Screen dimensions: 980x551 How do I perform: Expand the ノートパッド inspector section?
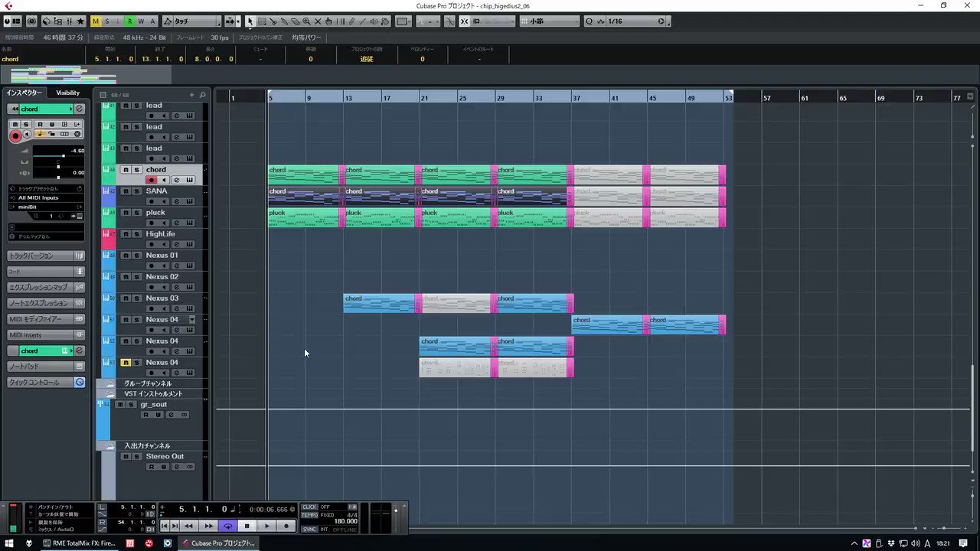pos(46,367)
